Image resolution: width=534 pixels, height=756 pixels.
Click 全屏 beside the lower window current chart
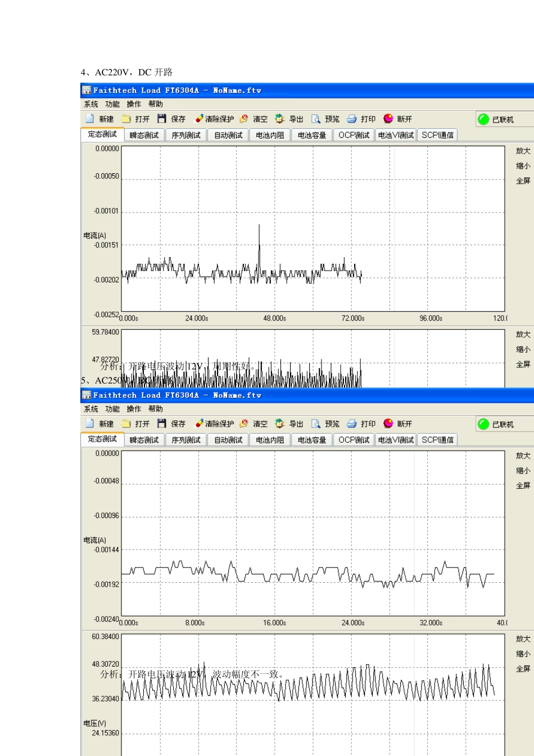coord(523,485)
